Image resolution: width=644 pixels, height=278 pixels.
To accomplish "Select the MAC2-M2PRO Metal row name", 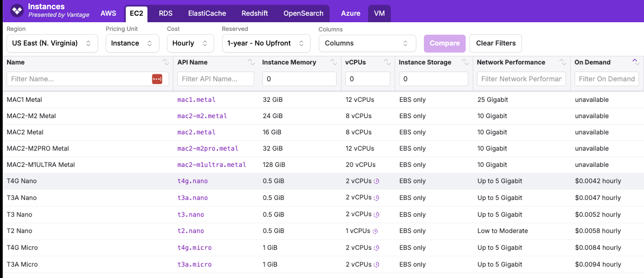I will point(38,148).
